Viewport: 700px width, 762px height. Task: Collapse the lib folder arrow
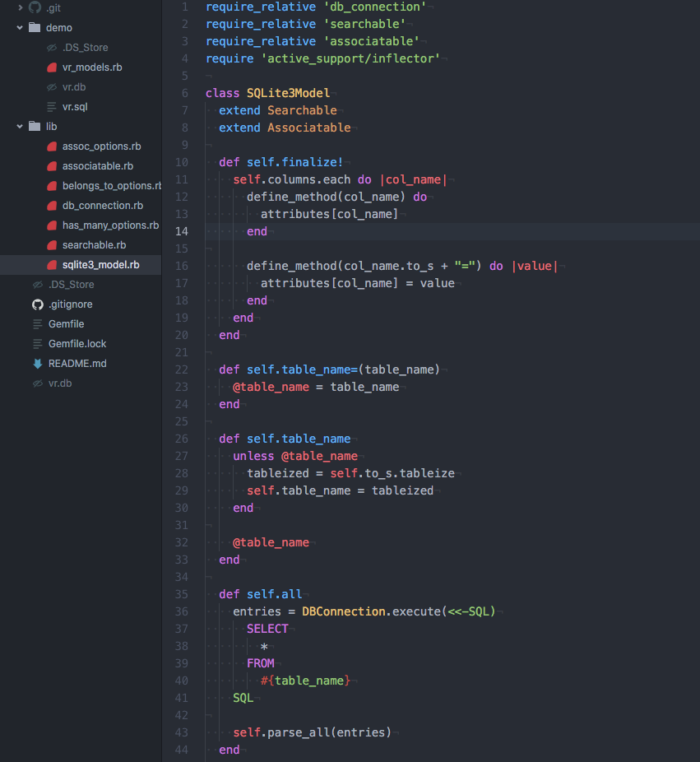(21, 127)
